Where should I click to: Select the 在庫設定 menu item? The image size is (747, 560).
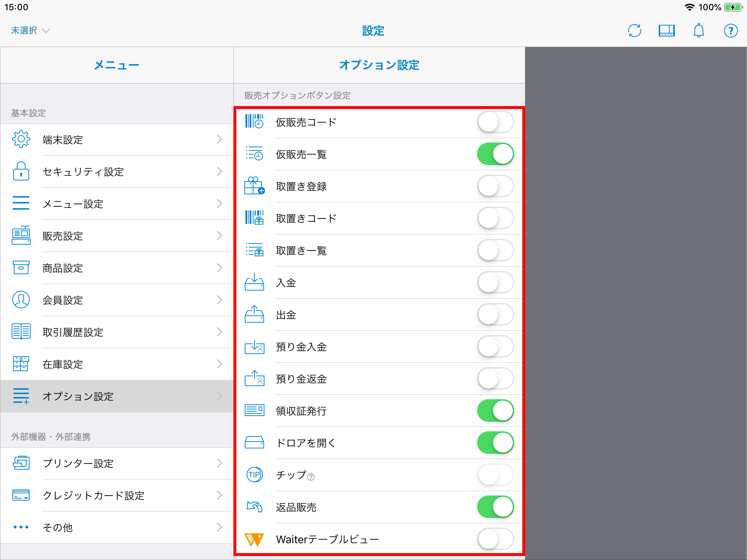[63, 365]
